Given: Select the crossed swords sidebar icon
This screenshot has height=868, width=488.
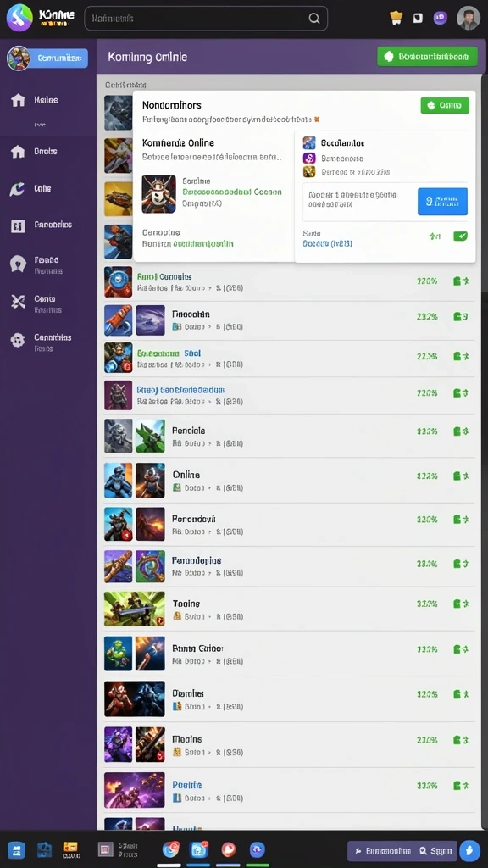Looking at the screenshot, I should [19, 302].
